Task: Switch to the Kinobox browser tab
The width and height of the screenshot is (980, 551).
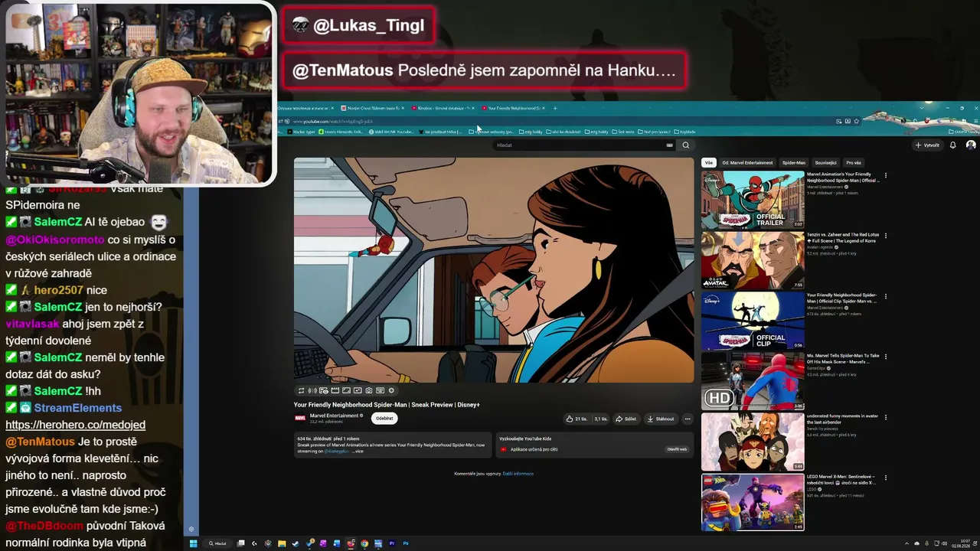Action: [x=442, y=108]
